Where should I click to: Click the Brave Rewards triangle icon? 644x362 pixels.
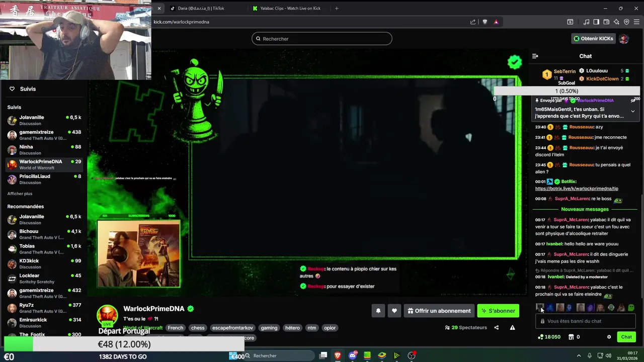496,22
